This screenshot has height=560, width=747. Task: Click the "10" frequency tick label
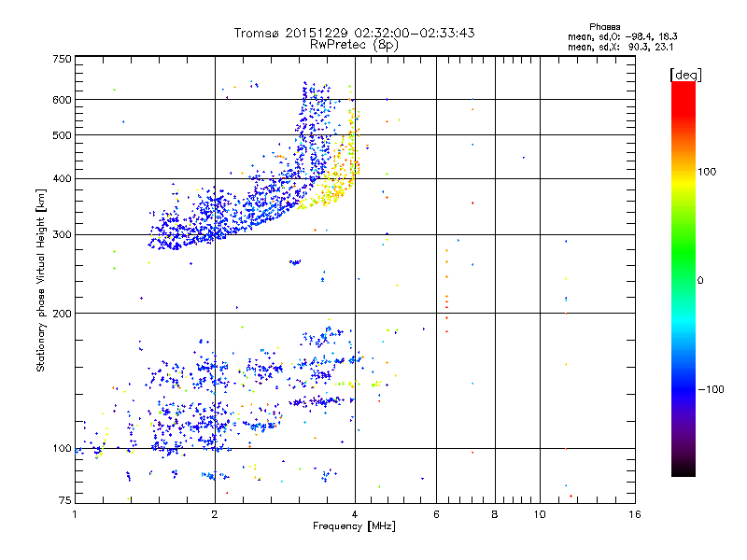click(x=540, y=514)
